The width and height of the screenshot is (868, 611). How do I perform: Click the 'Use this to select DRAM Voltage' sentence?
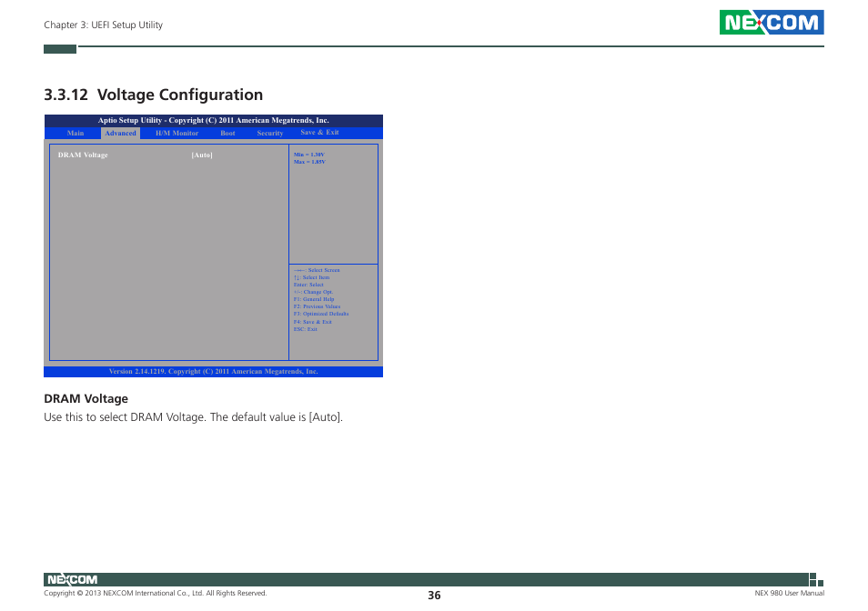[193, 417]
